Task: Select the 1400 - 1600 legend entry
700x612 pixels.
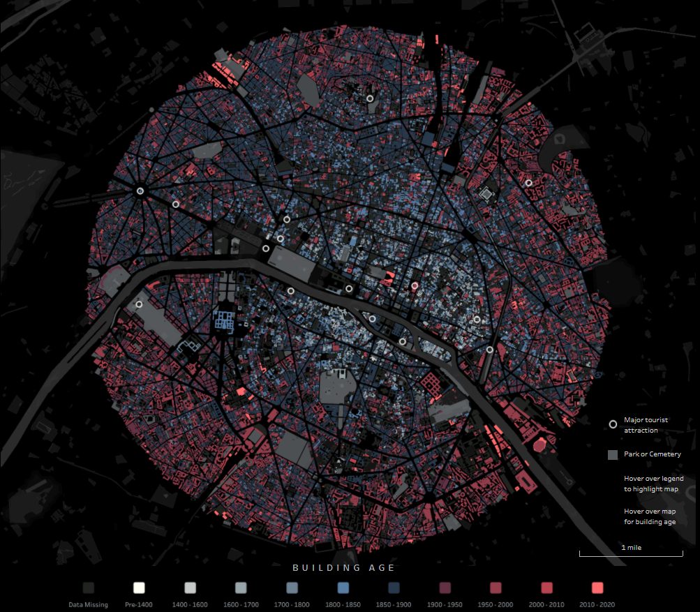Action: click(188, 588)
